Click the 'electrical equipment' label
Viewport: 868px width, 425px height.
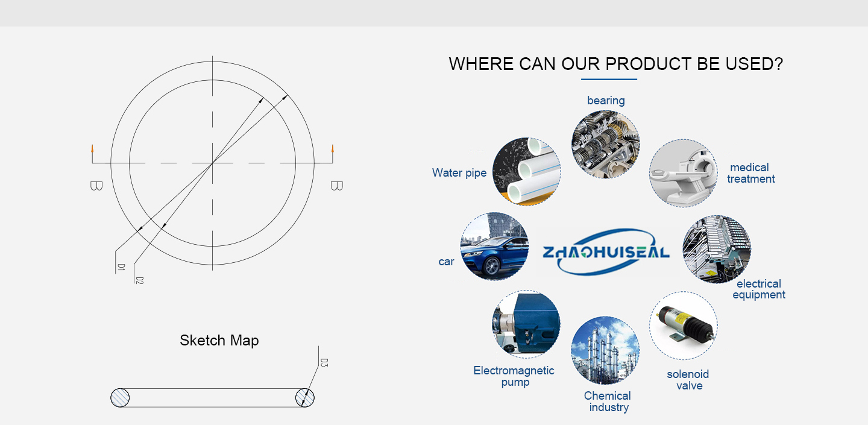(x=759, y=289)
